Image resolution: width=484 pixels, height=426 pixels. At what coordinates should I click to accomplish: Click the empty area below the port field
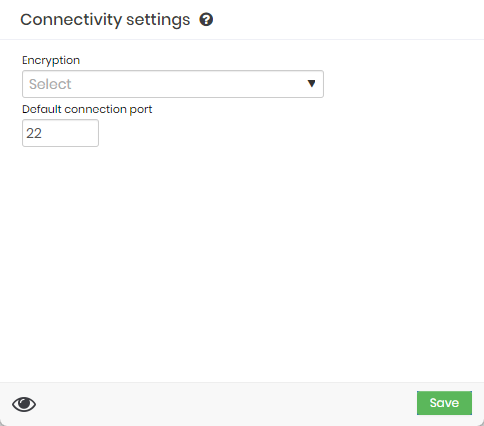tap(242, 263)
